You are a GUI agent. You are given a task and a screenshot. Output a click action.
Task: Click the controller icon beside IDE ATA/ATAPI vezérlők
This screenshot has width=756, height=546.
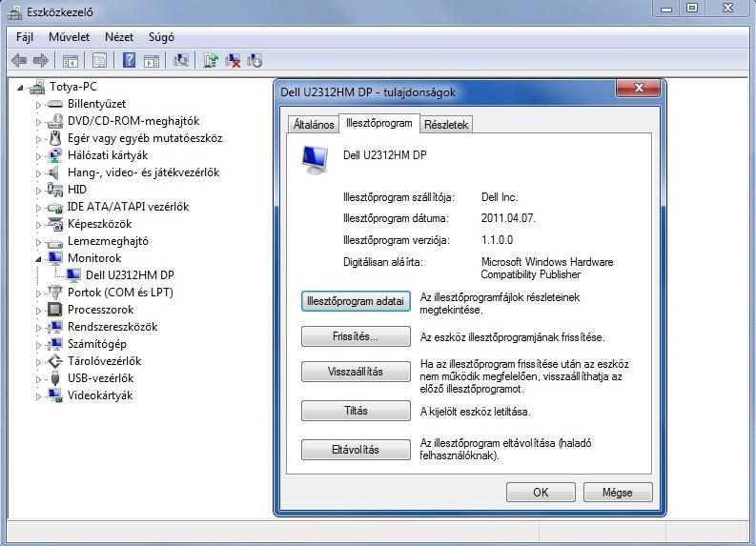click(55, 208)
